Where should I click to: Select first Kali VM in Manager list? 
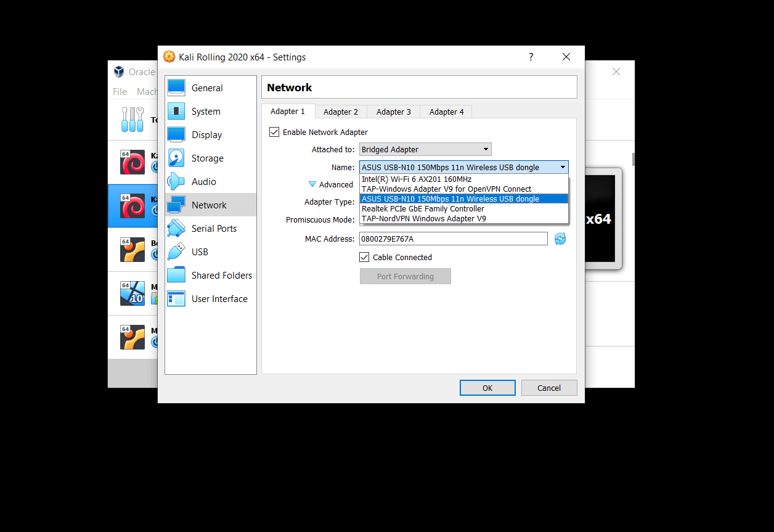[132, 163]
